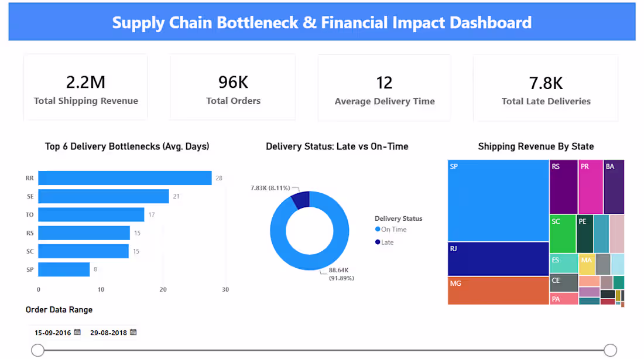Click the MG orange treemap tile

[498, 290]
